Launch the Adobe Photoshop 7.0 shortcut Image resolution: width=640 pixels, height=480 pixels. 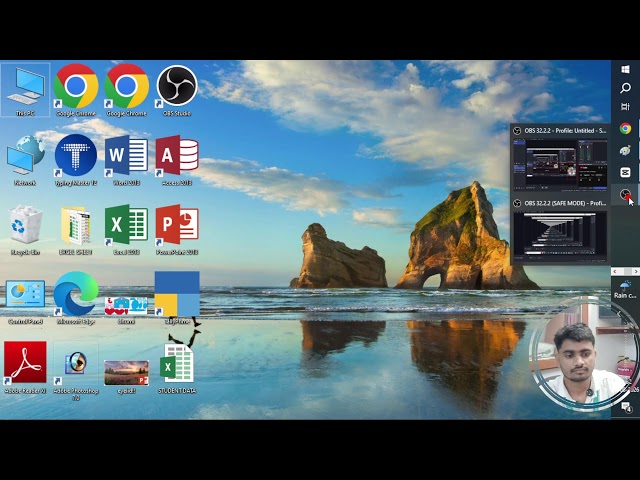76,369
